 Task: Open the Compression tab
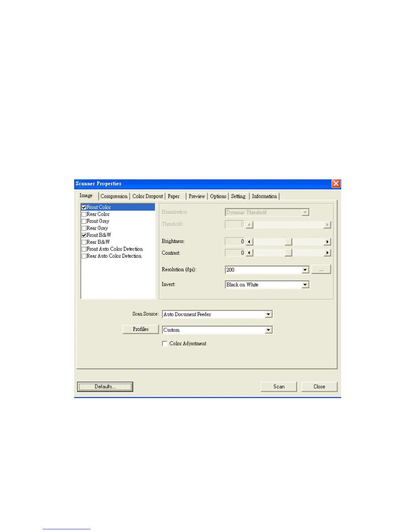[x=114, y=196]
